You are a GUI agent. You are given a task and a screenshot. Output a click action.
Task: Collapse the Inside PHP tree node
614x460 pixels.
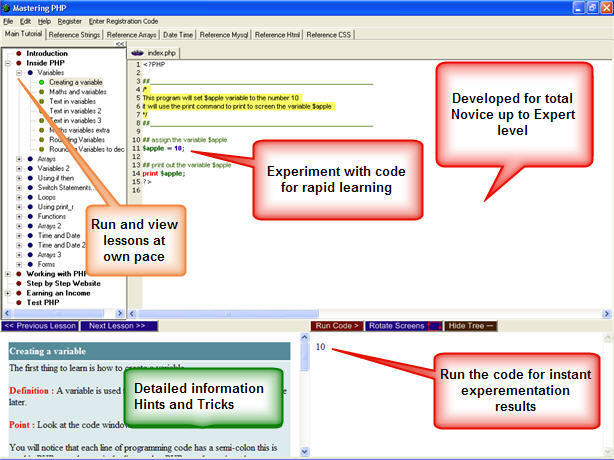coord(7,63)
